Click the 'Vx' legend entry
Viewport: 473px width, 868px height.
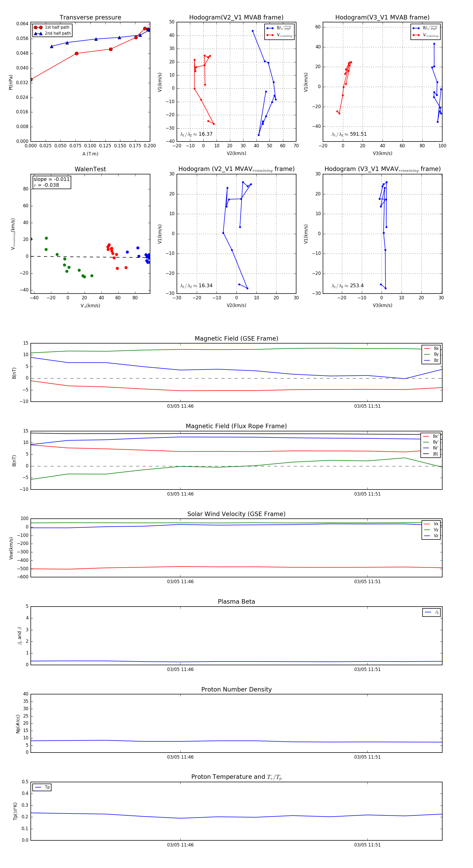pyautogui.click(x=431, y=524)
